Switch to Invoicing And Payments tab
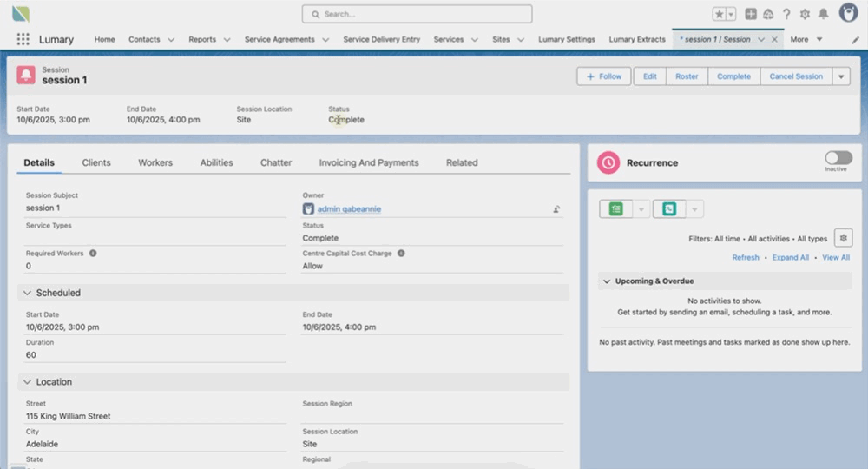868x469 pixels. coord(369,162)
